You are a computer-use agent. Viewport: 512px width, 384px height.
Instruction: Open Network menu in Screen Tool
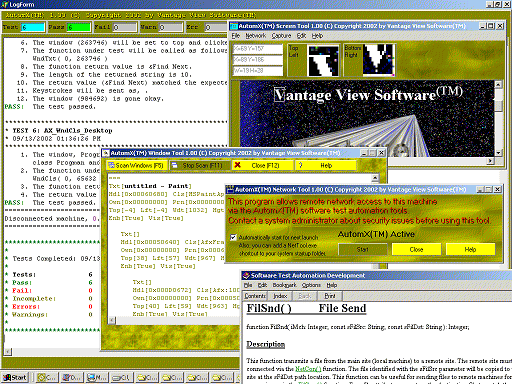(x=256, y=36)
